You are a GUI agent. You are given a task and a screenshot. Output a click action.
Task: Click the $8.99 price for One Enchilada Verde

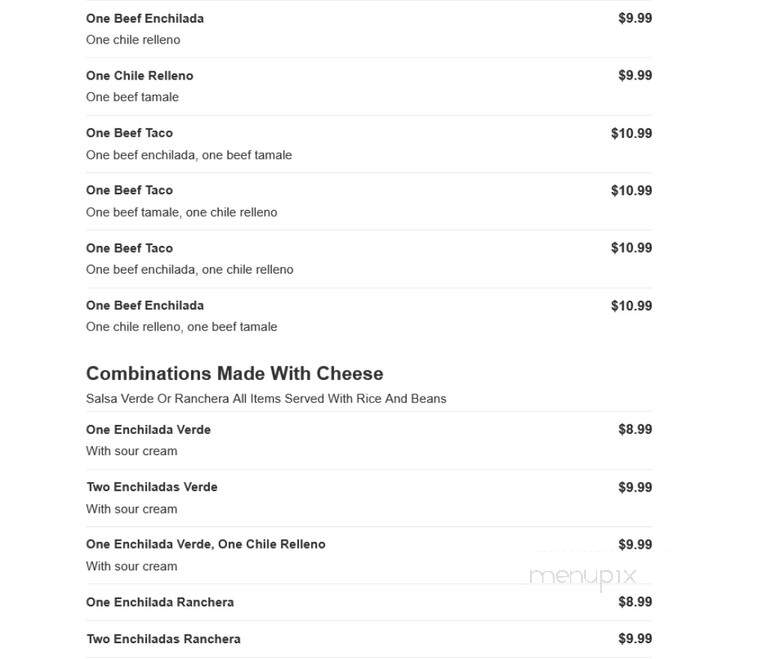(x=635, y=430)
